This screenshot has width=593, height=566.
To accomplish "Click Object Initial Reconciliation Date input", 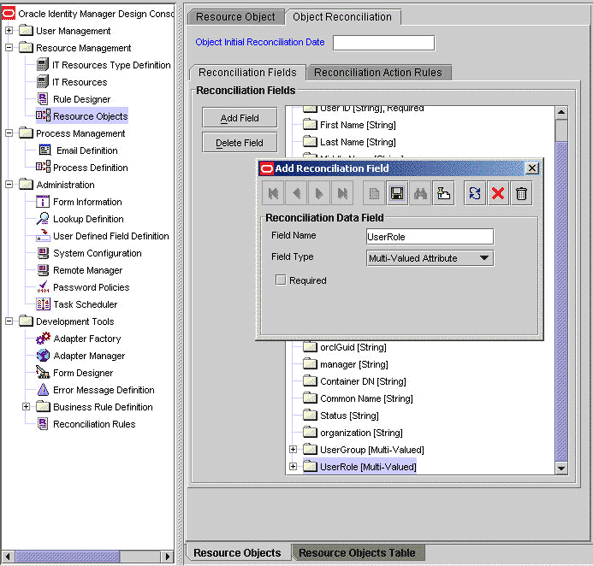I will pyautogui.click(x=383, y=43).
